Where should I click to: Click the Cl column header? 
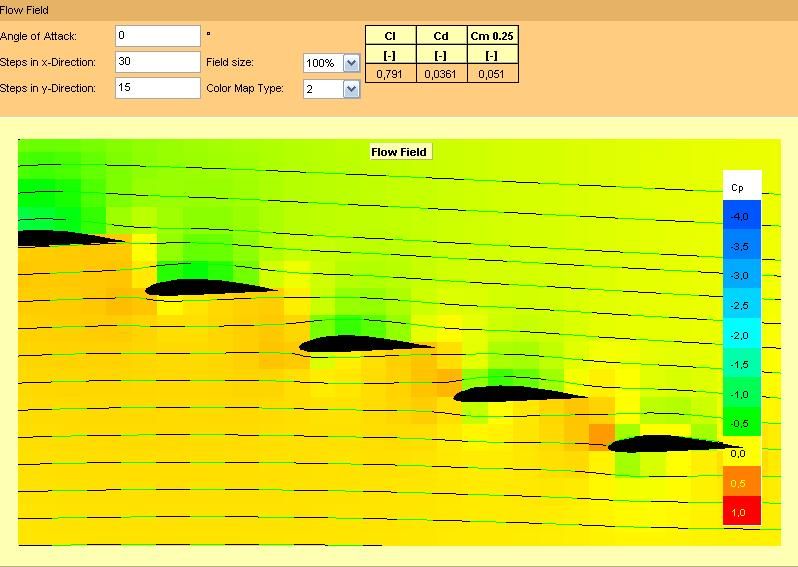click(390, 36)
